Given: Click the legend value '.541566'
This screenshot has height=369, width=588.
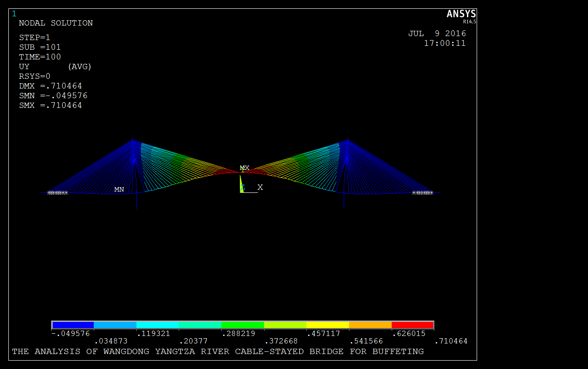Looking at the screenshot, I should (366, 341).
